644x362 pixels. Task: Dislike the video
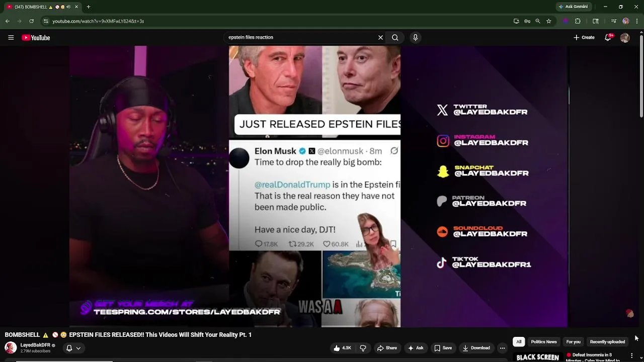363,348
